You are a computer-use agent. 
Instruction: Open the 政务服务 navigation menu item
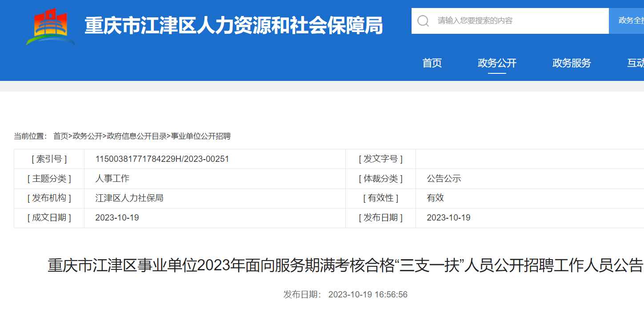[x=571, y=63]
